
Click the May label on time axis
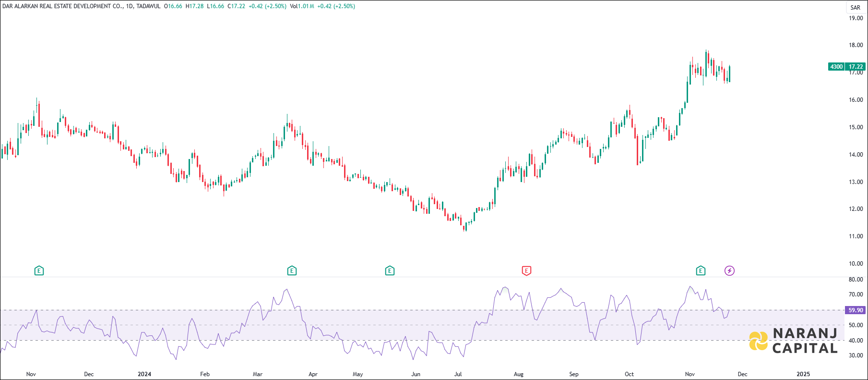coord(358,374)
